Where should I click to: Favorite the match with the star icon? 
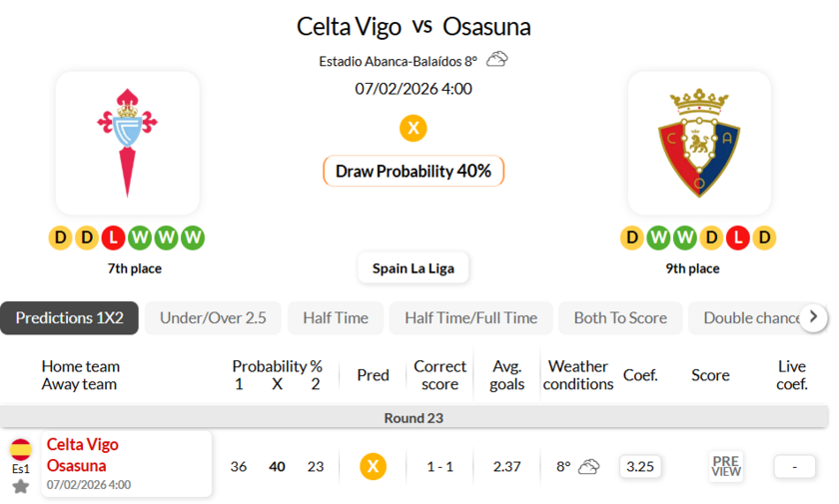20,486
